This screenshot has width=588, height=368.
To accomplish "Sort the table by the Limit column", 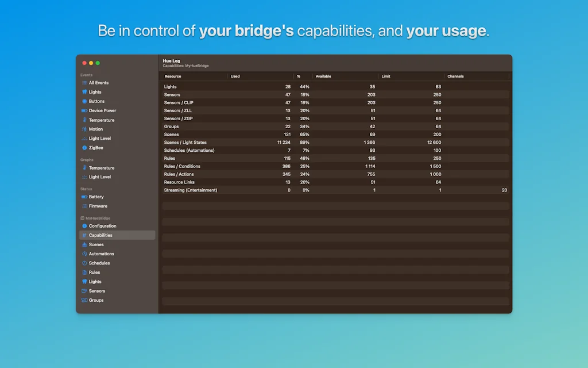I will tap(385, 76).
